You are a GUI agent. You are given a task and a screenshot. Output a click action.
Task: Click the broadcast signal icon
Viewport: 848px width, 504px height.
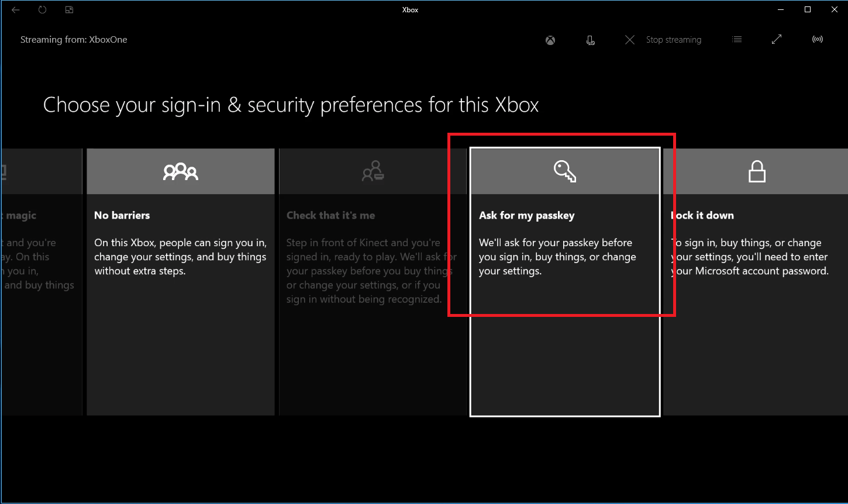pyautogui.click(x=818, y=40)
